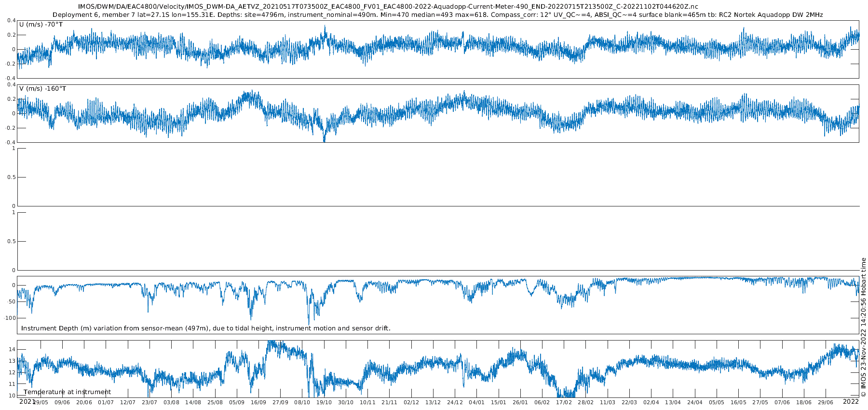Click the '0.5' tick of the fourth empty panel

pos(11,241)
